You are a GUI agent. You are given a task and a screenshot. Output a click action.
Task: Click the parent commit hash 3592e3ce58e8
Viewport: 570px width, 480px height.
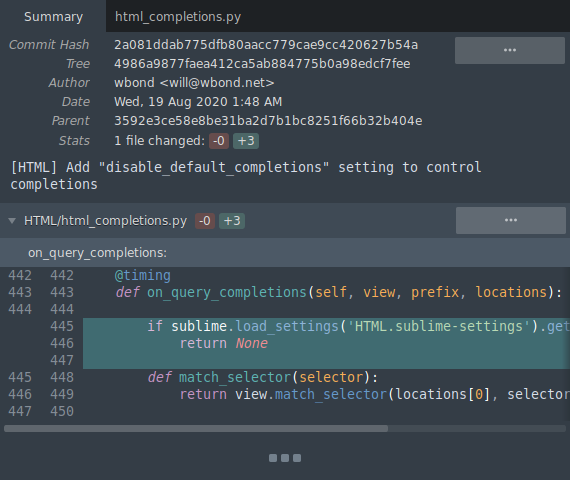(x=268, y=121)
